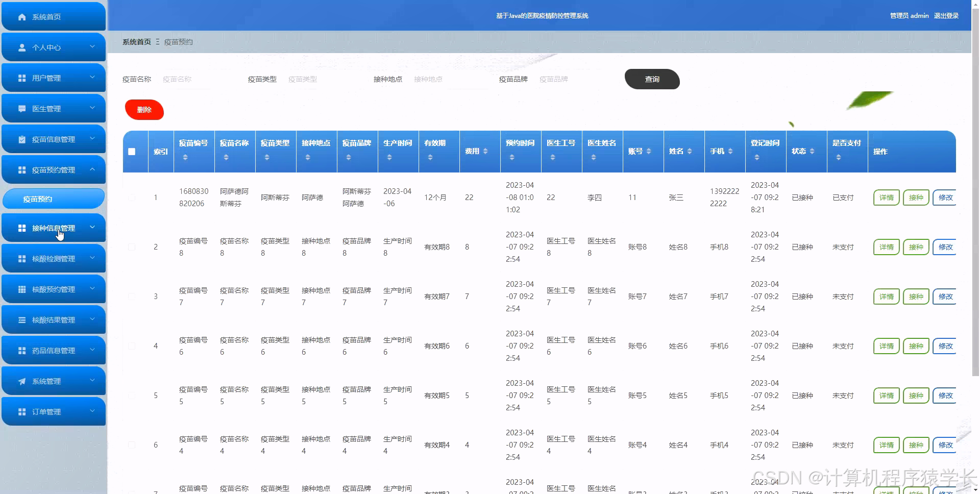Collapse the 疫苗预约管理 menu chevron
This screenshot has height=494, width=980.
(x=92, y=169)
